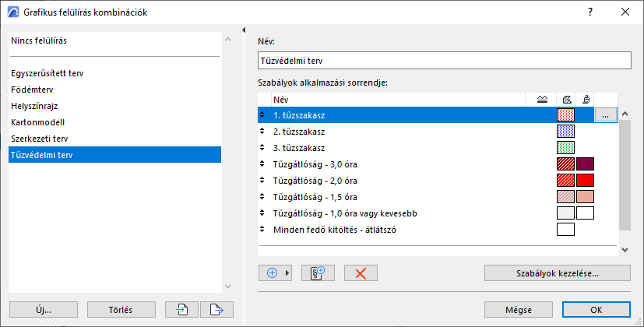Click the ellipsis button on 1. tűzszakasz row
The height and width of the screenshot is (327, 644).
pos(607,115)
